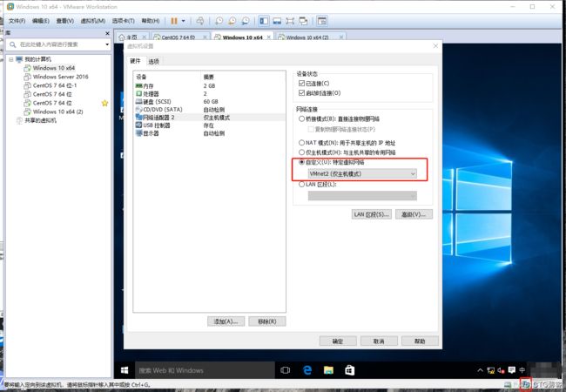Viewport: 566px width, 392px height.
Task: Open the guest Windows Start menu icon
Action: (125, 370)
